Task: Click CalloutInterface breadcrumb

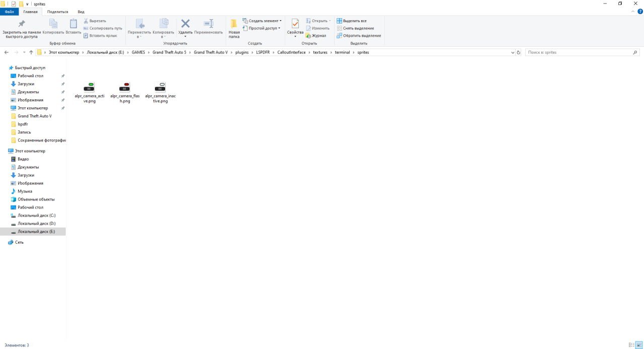Action: pyautogui.click(x=291, y=52)
